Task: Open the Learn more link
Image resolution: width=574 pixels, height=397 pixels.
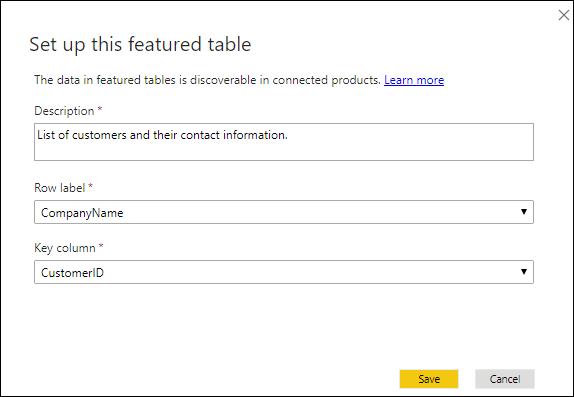Action: tap(414, 80)
